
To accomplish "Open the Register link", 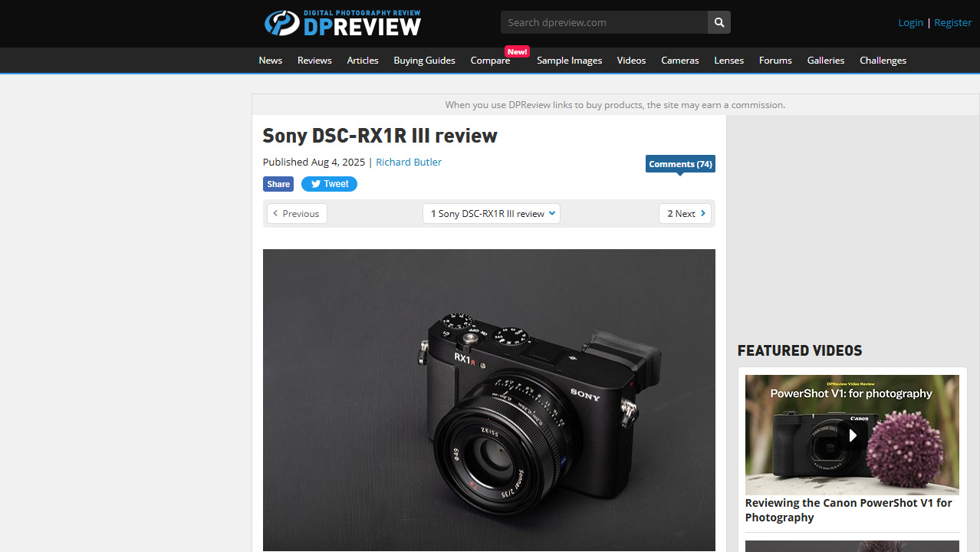I will [953, 22].
